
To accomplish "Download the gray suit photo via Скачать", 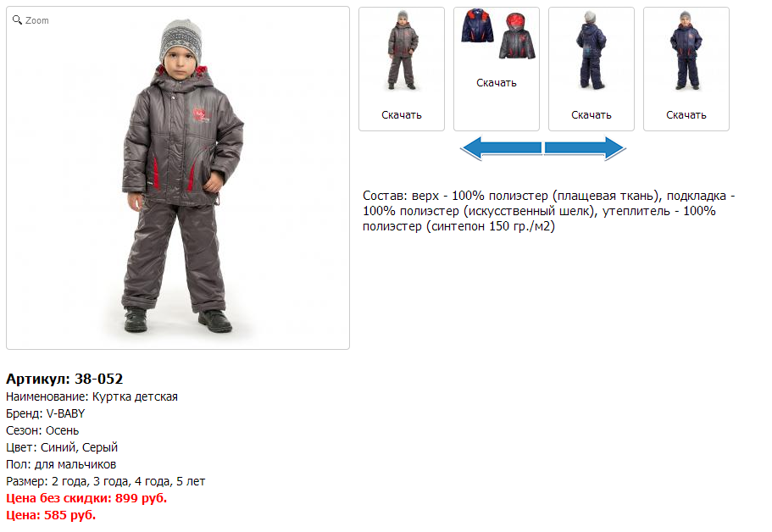I will [x=402, y=115].
